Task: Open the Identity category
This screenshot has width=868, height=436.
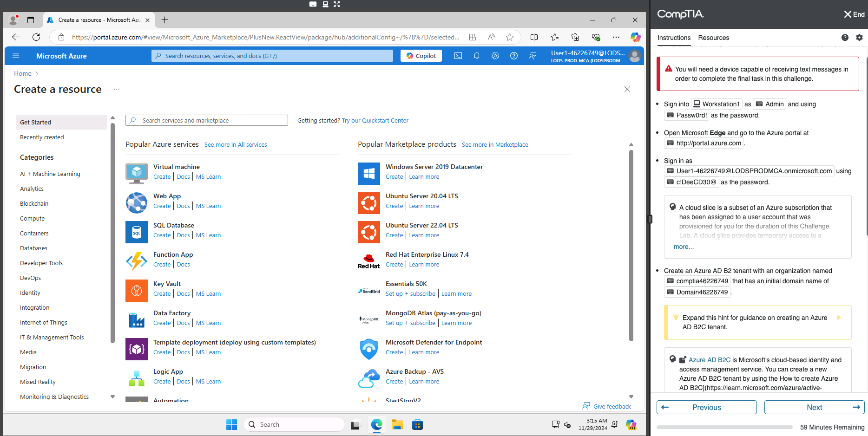Action: click(30, 293)
